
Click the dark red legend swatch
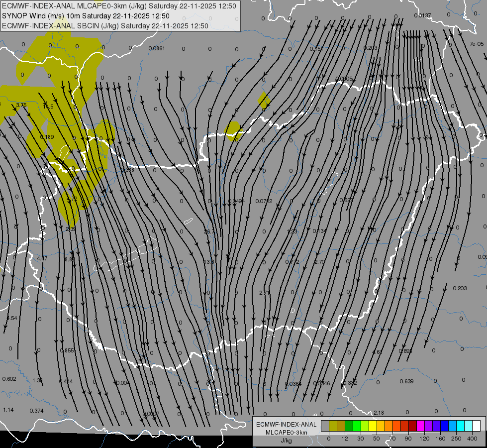click(412, 426)
